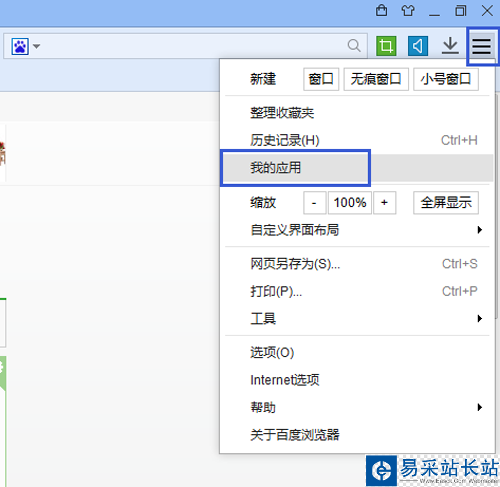Close the browser window
This screenshot has height=487, width=500.
tap(487, 11)
